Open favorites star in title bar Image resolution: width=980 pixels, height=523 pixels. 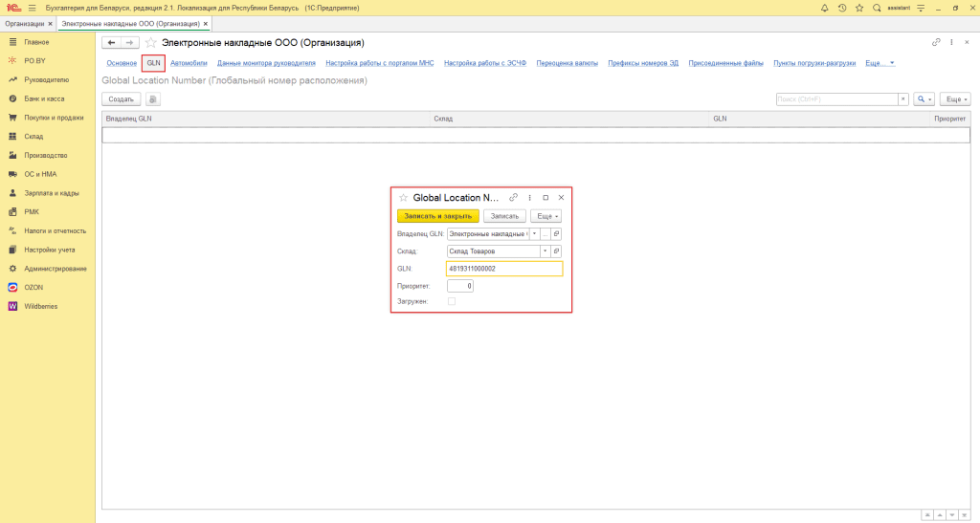[859, 8]
